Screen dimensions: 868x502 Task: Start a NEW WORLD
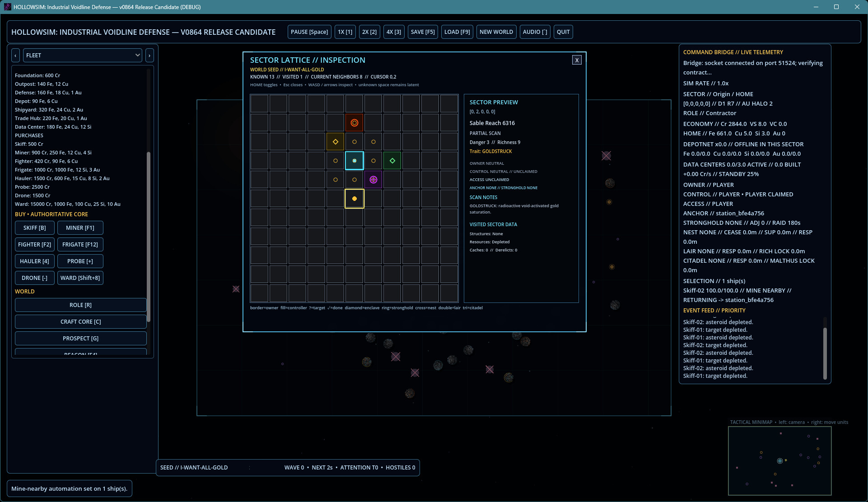click(496, 32)
